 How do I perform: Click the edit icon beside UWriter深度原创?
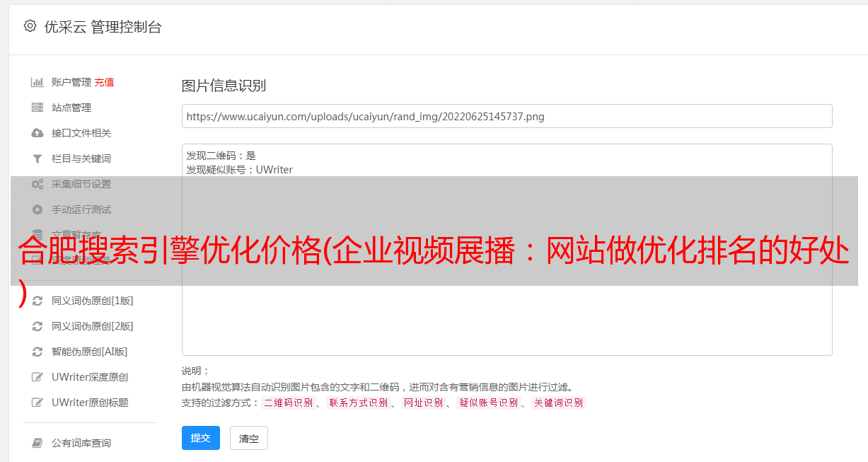(x=37, y=377)
